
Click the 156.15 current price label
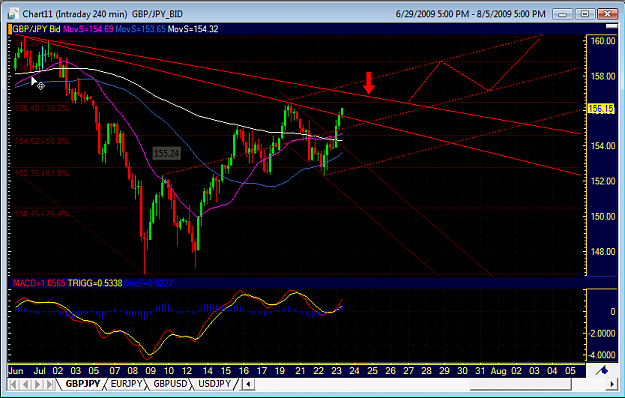(601, 109)
